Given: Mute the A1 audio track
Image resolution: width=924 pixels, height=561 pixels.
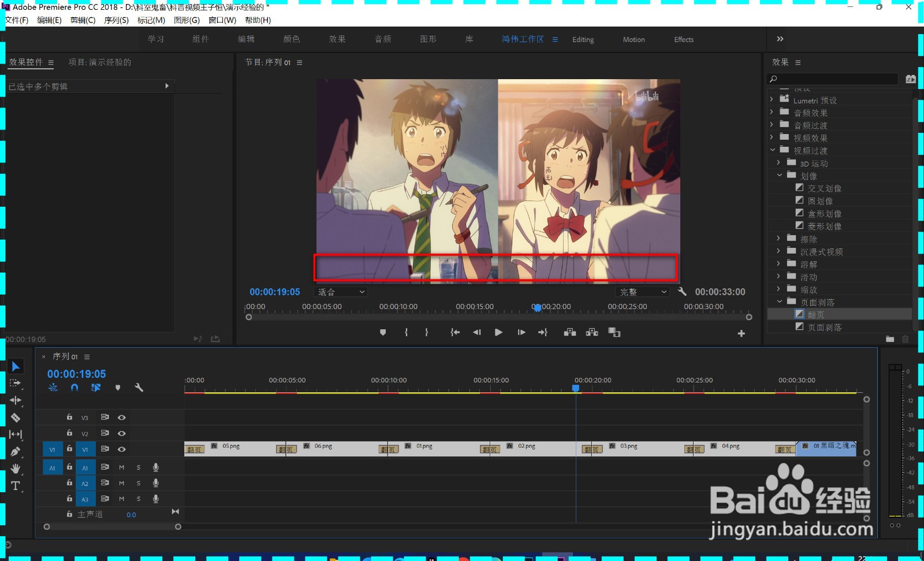Looking at the screenshot, I should 122,467.
